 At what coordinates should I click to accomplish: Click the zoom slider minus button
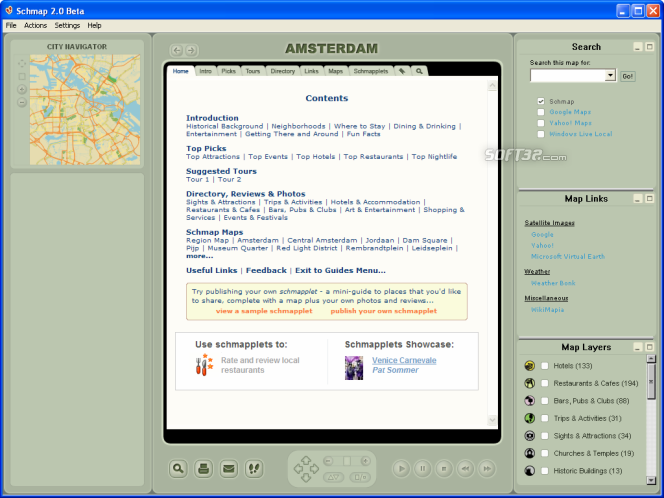329,461
